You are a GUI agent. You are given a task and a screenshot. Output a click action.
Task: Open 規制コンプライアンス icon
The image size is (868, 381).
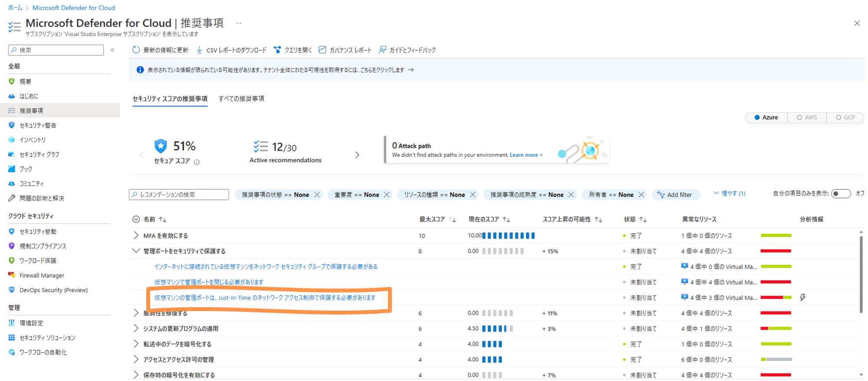coord(12,246)
